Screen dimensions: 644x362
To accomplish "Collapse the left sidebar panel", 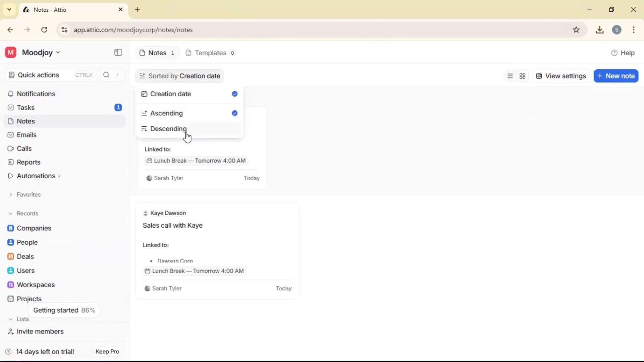I will click(118, 53).
